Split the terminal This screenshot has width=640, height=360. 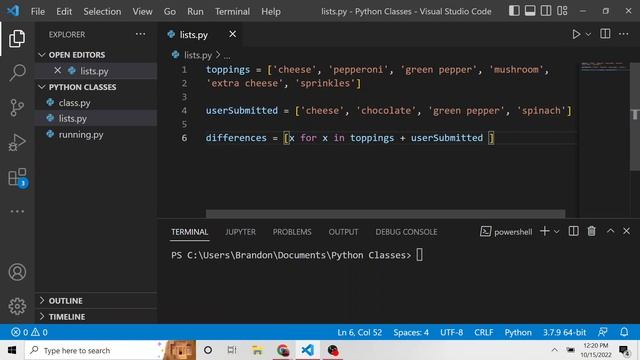tap(573, 231)
